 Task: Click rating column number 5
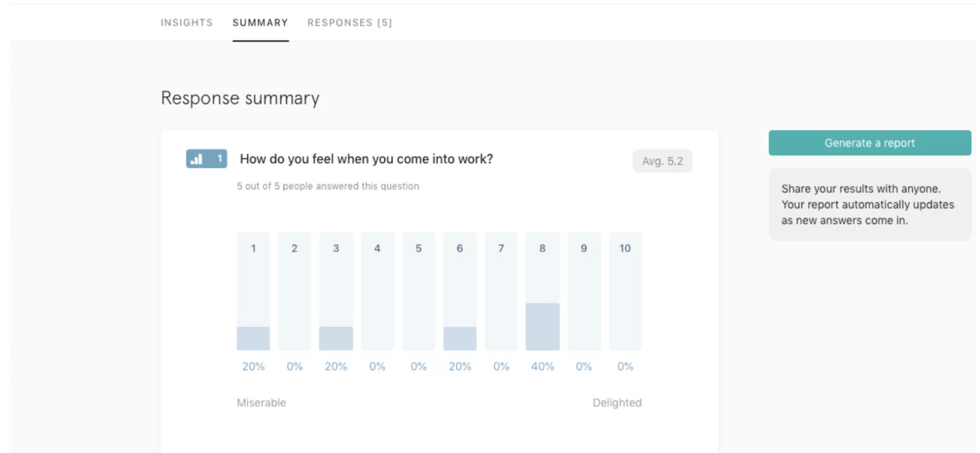coord(419,292)
